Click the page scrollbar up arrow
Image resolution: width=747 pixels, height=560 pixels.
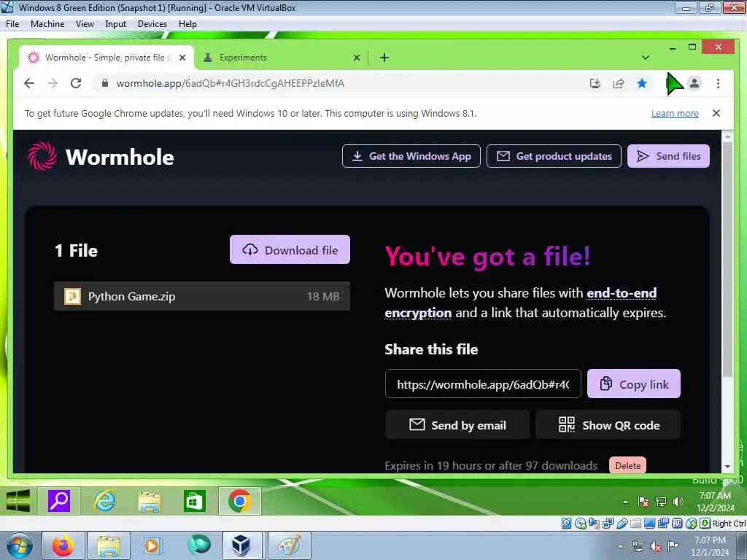point(727,136)
